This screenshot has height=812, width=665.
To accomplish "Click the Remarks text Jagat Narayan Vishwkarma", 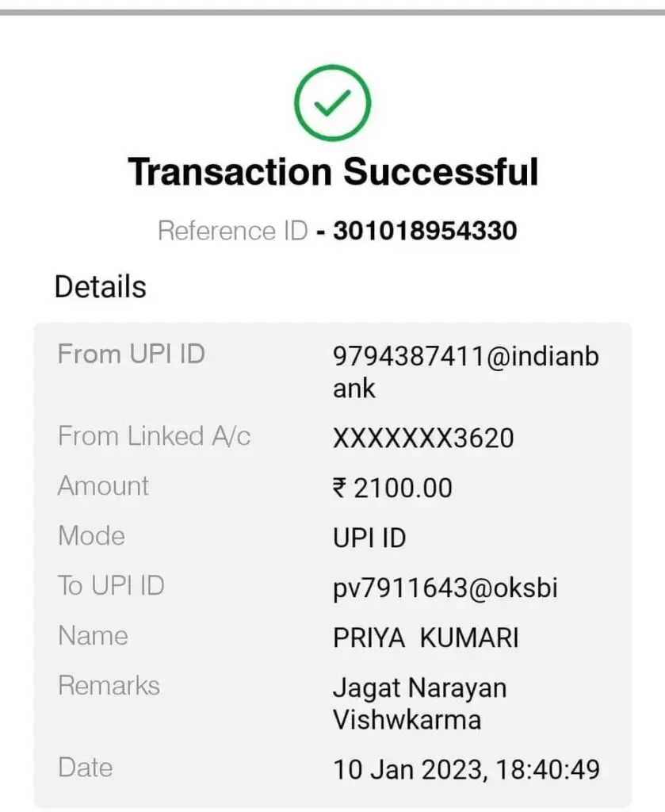I will click(x=419, y=703).
